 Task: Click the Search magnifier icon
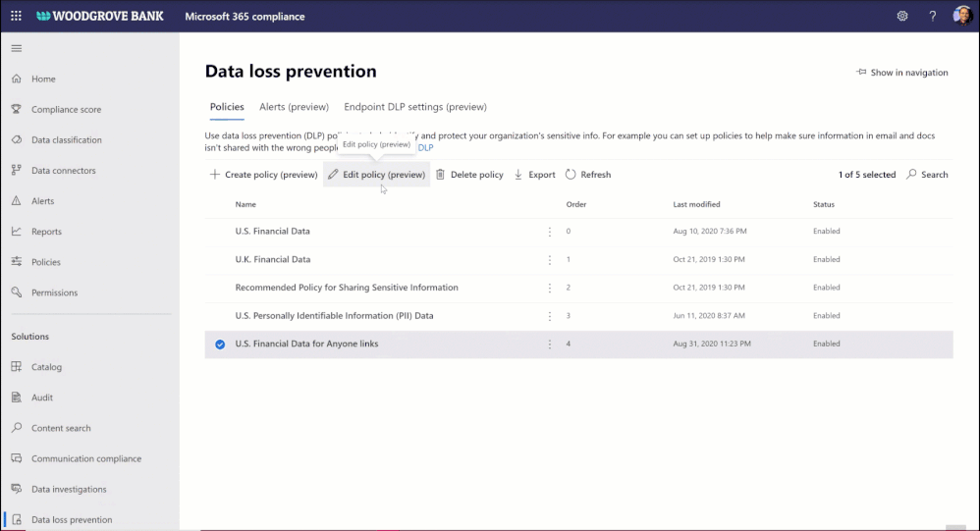coord(912,175)
